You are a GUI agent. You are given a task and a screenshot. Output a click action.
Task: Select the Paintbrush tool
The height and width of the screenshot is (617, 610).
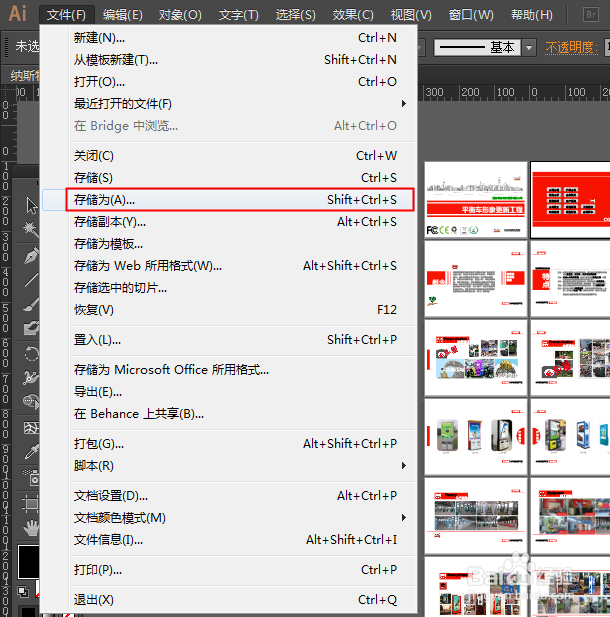click(x=31, y=304)
